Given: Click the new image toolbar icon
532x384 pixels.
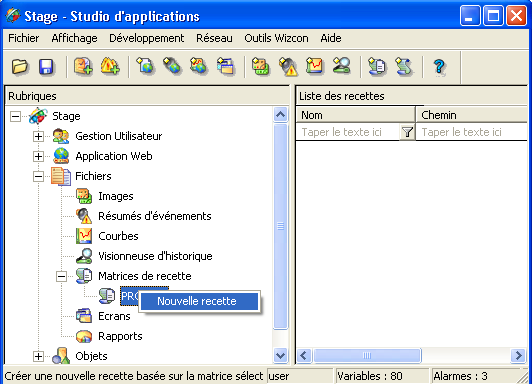Looking at the screenshot, I should click(x=261, y=66).
